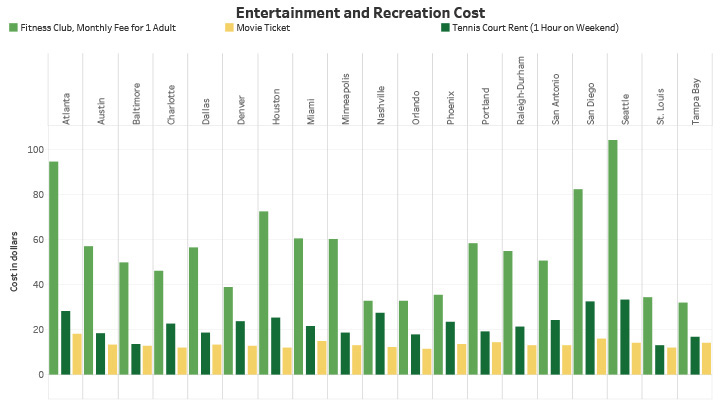The image size is (720, 404).
Task: Select Portland's fitness club bar
Action: pos(473,309)
